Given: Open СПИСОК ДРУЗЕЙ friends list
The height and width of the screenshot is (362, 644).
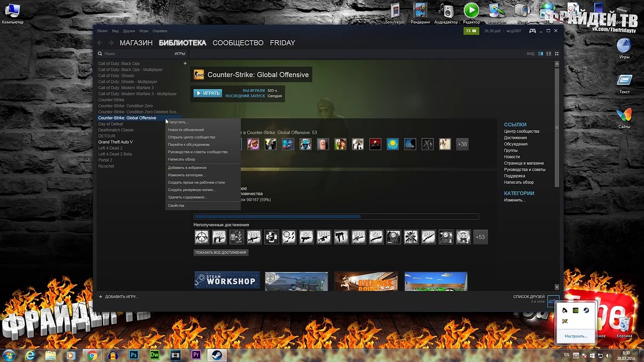Looking at the screenshot, I should pos(529,297).
